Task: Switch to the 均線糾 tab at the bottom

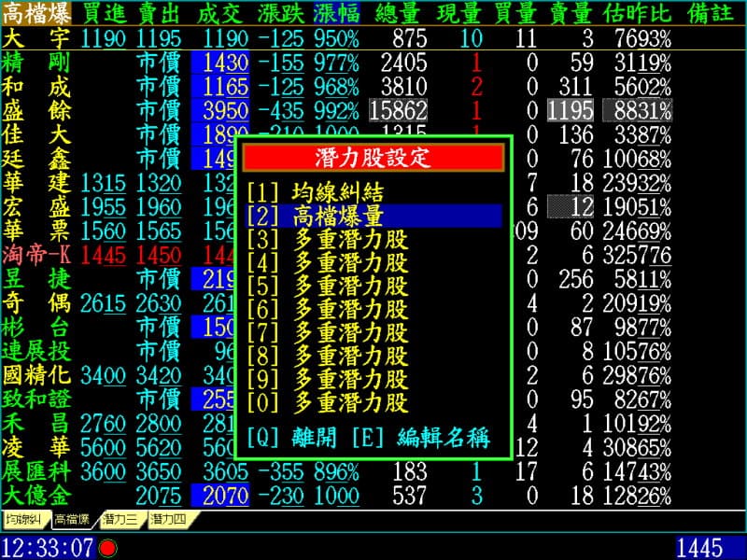Action: click(23, 519)
